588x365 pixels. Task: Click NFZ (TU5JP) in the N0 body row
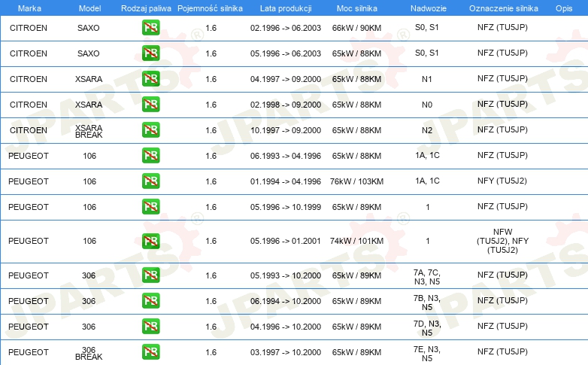[502, 104]
